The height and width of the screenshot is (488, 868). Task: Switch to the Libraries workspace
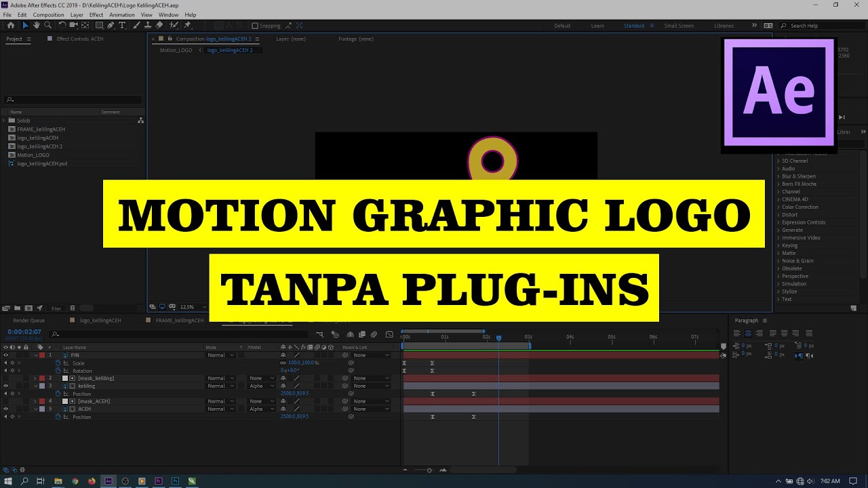tap(724, 26)
